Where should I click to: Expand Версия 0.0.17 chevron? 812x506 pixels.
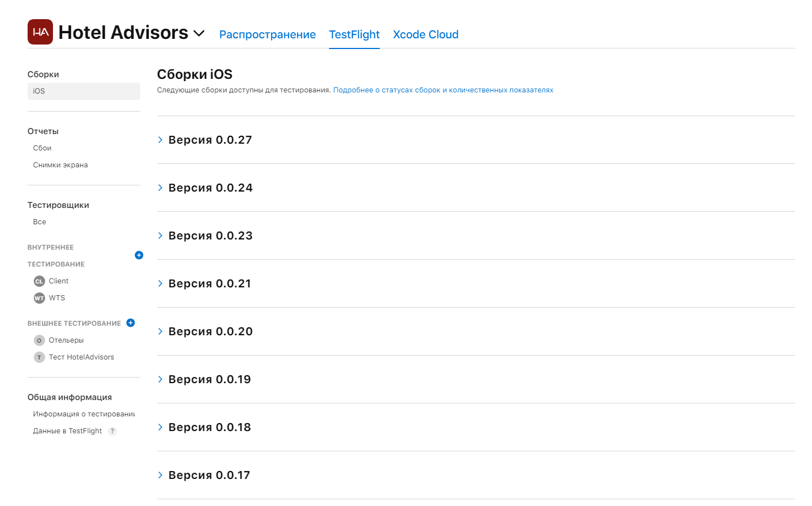[x=160, y=475]
